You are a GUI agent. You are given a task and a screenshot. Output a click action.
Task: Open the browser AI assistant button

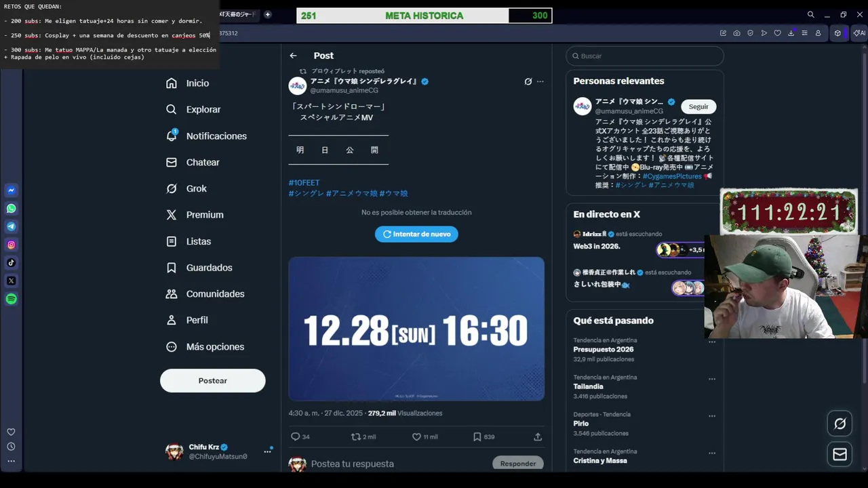coord(859,33)
